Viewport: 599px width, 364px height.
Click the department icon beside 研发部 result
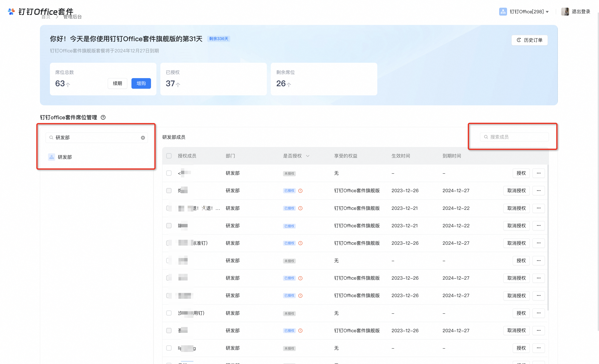51,157
